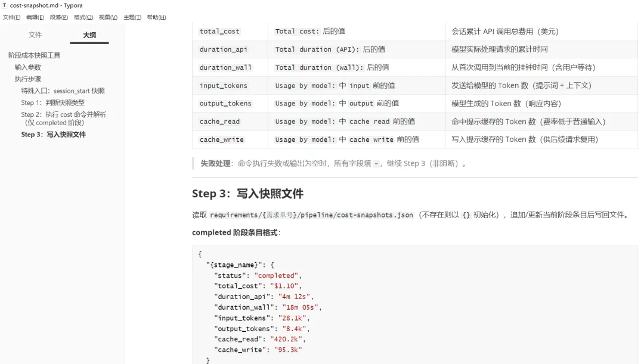
Task: Click the total_cost table cell
Action: click(230, 31)
